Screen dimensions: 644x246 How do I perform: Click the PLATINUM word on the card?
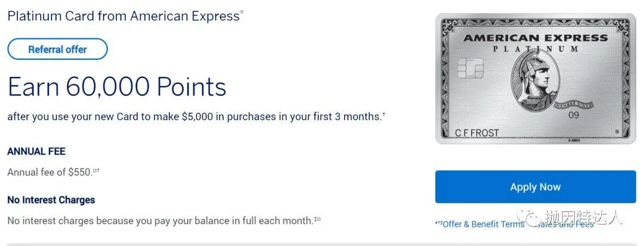(x=535, y=50)
